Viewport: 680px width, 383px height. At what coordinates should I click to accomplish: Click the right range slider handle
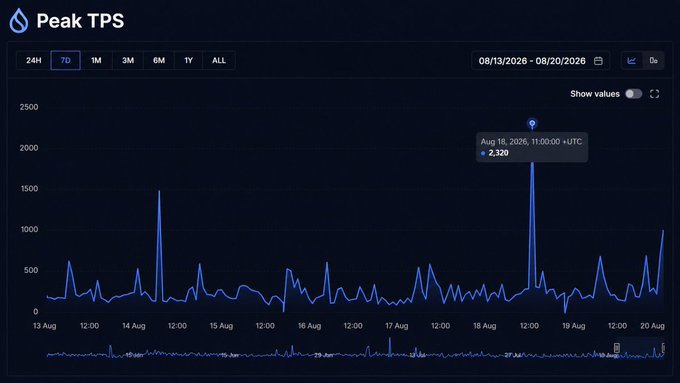coord(663,347)
